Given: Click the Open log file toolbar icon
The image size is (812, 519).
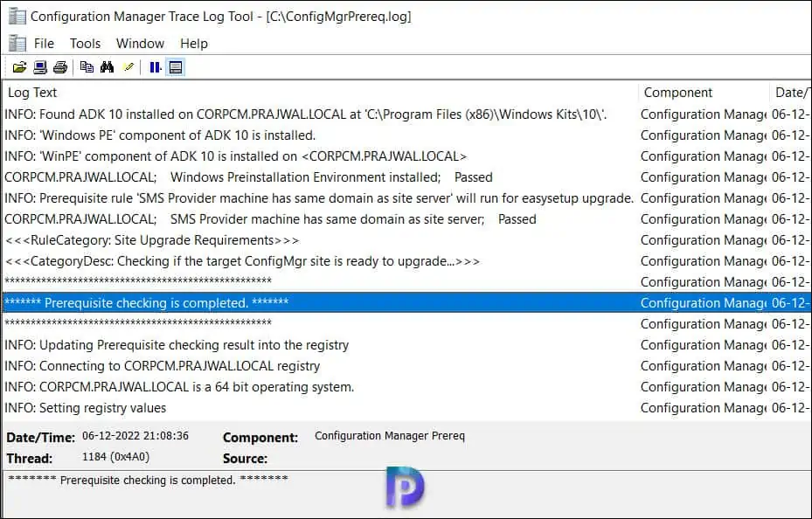Looking at the screenshot, I should pyautogui.click(x=19, y=67).
